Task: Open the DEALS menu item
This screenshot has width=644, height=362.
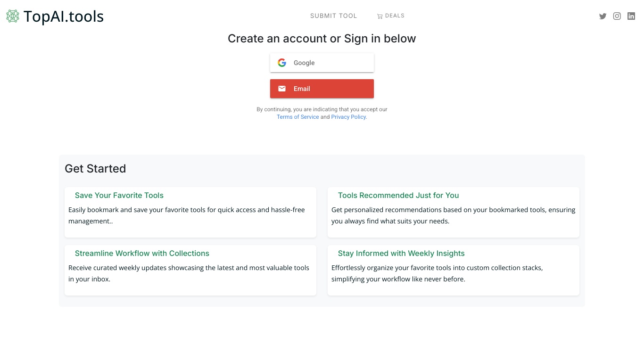Action: [391, 16]
